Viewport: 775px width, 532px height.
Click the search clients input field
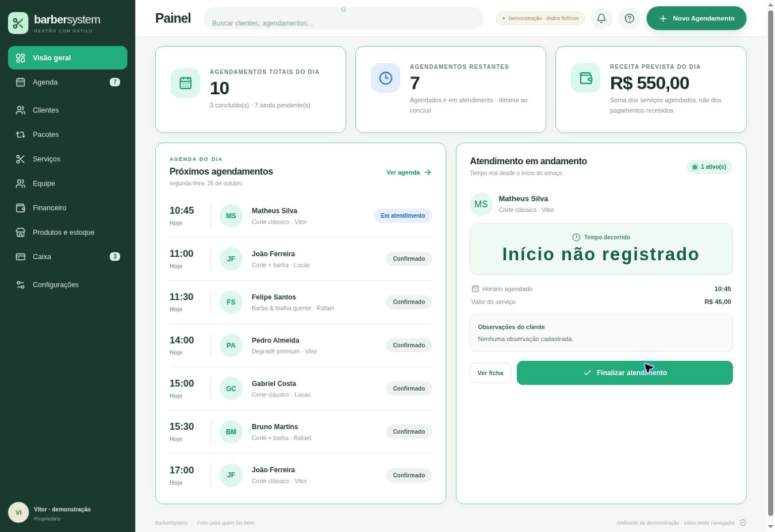[344, 18]
